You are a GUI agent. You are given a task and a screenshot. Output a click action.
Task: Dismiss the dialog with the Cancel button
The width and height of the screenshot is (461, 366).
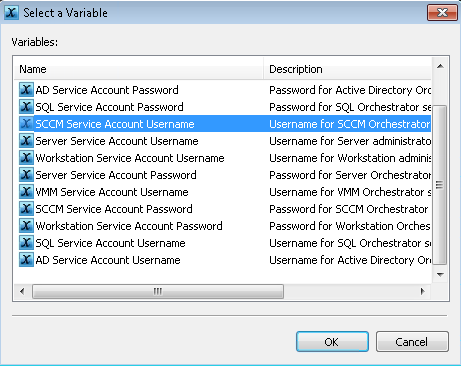click(x=412, y=342)
